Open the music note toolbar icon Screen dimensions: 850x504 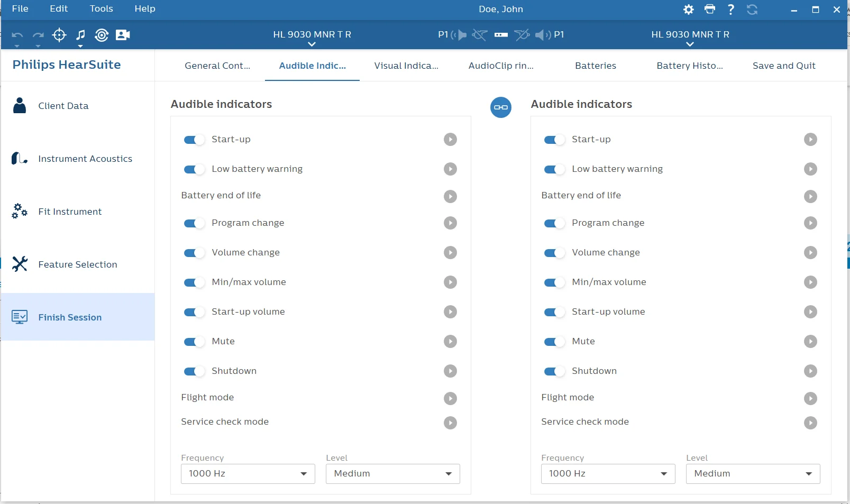[80, 35]
